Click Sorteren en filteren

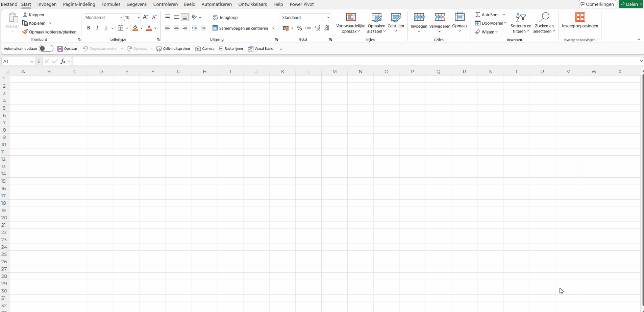click(521, 23)
